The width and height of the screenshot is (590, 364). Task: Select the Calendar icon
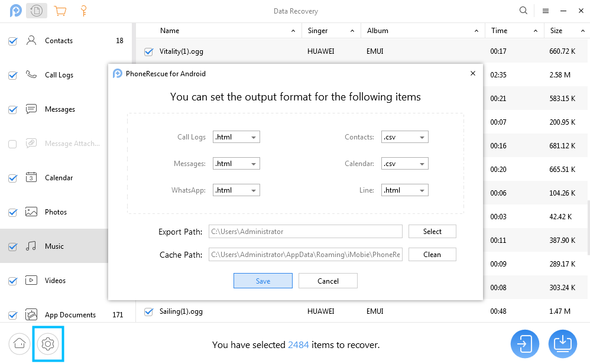coord(31,177)
